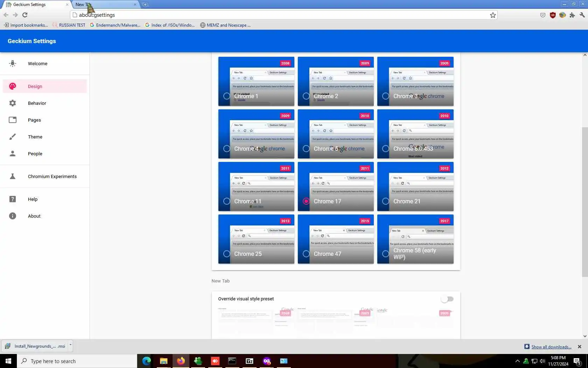The image size is (588, 368).
Task: Open the Behavior gear icon
Action: point(13,103)
